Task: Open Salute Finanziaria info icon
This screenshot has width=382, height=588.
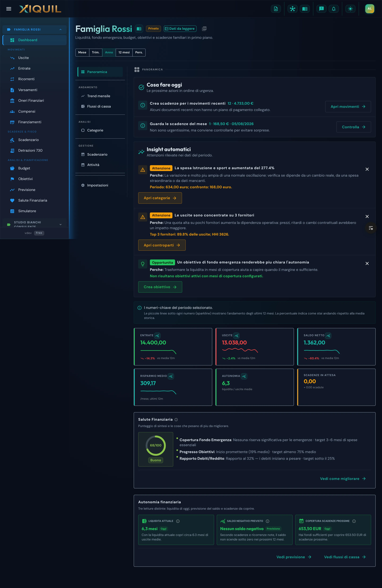Action: (176, 419)
